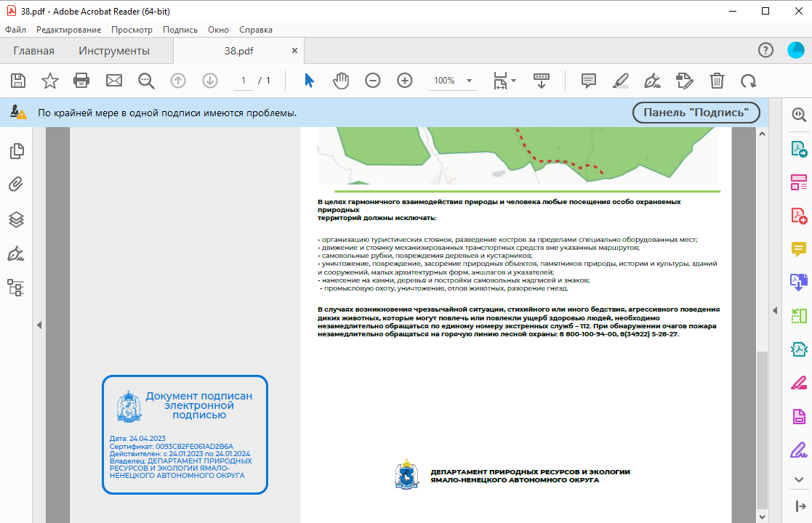812x523 pixels.
Task: Choose the highlight text tool
Action: pos(620,81)
